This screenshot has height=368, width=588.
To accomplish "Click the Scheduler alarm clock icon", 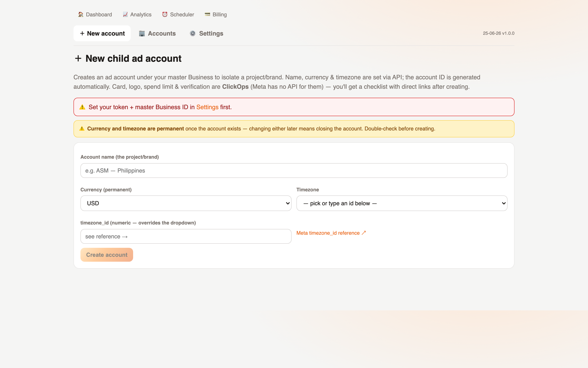I will click(x=165, y=14).
